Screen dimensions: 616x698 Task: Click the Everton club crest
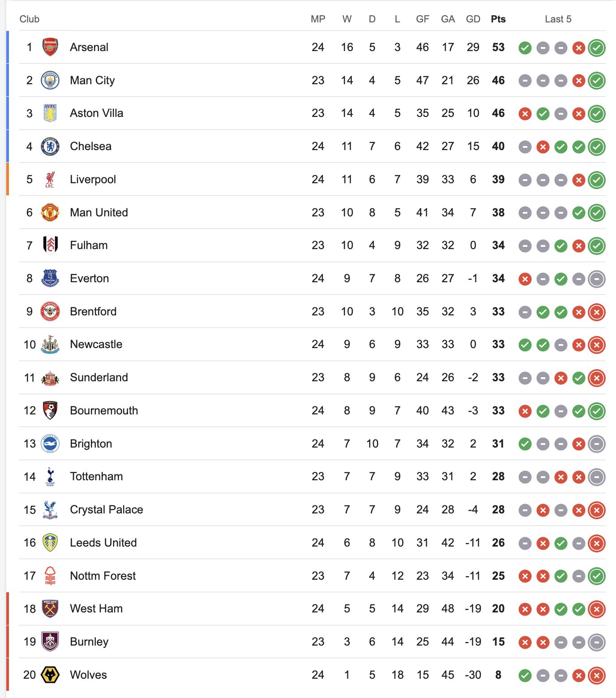(50, 278)
